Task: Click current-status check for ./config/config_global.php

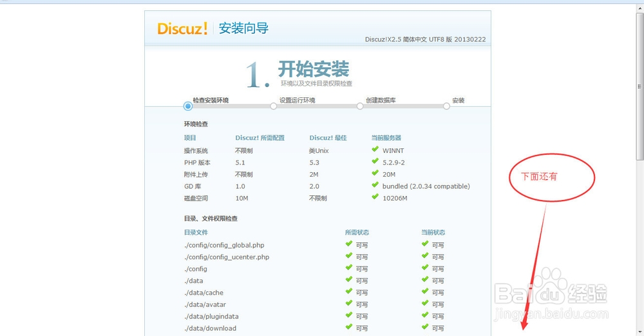Action: click(x=425, y=244)
